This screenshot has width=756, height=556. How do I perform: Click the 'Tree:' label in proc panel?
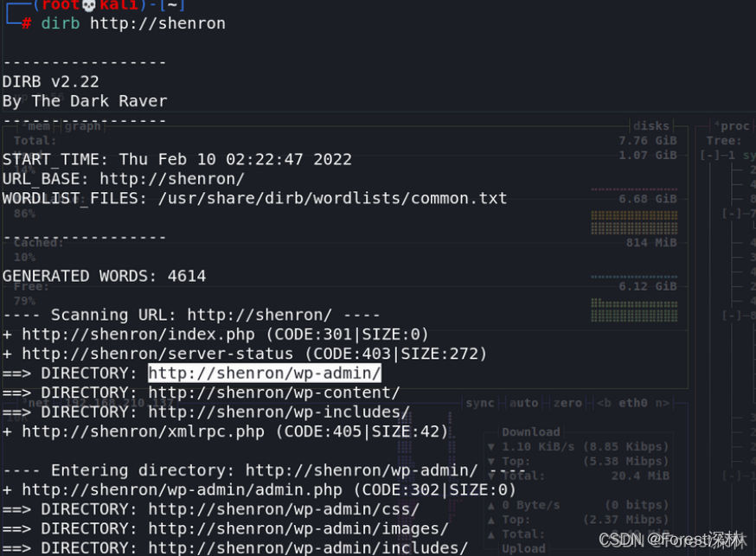pyautogui.click(x=724, y=140)
